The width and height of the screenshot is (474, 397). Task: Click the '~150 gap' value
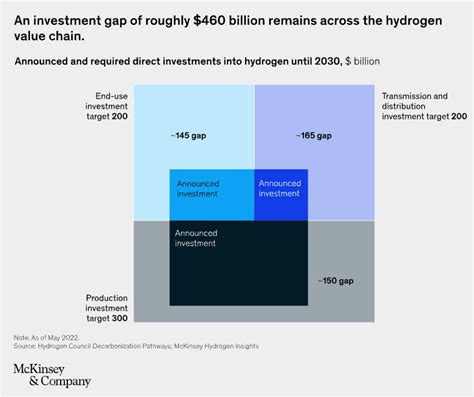(x=336, y=281)
